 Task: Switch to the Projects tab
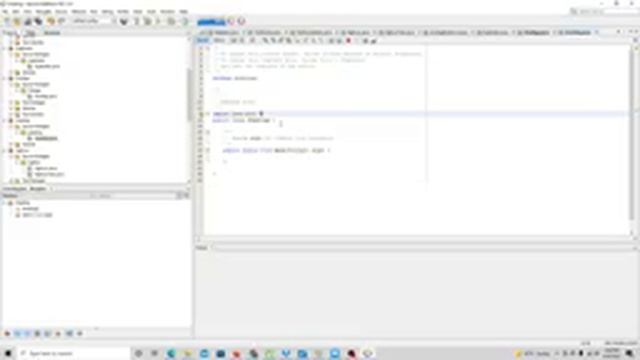10,33
